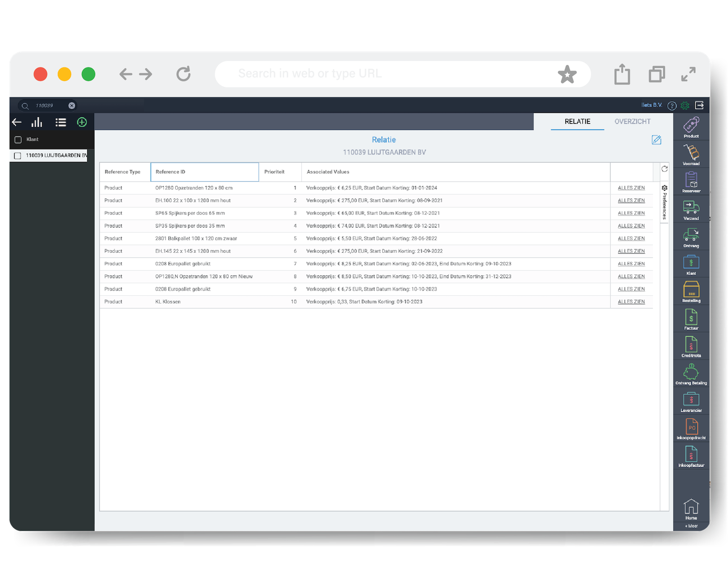This screenshot has height=582, width=728.
Task: Open the help question mark icon
Action: click(672, 106)
